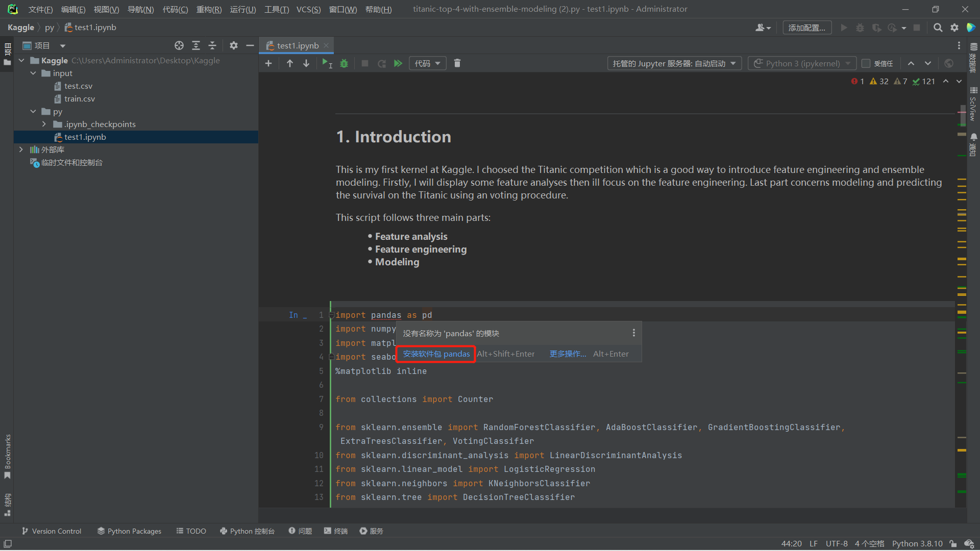
Task: Collapse the input folder
Action: click(33, 73)
